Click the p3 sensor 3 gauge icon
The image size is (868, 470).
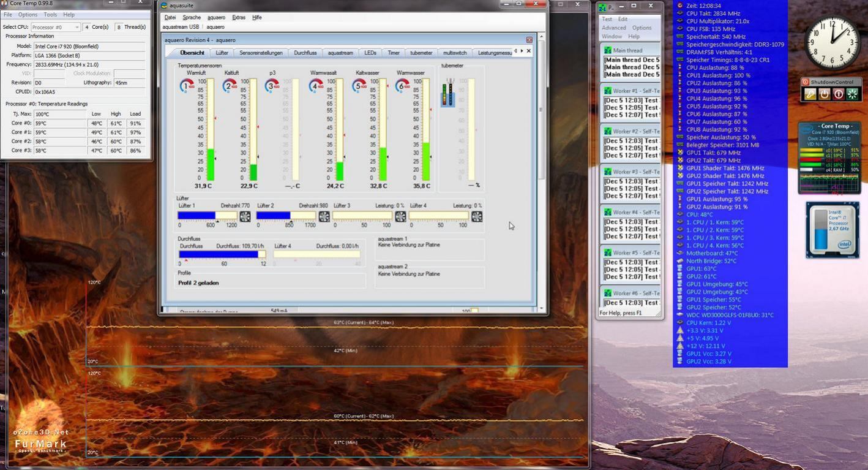tap(272, 86)
